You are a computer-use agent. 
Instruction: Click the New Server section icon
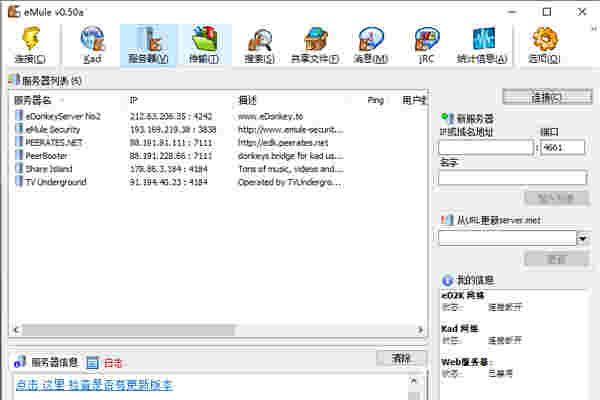tap(447, 118)
